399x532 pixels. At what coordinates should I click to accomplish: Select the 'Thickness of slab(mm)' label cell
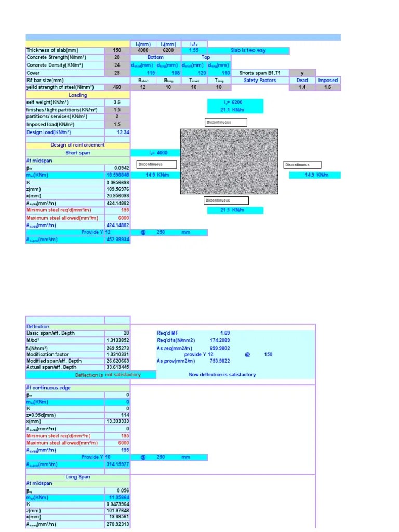click(65, 50)
